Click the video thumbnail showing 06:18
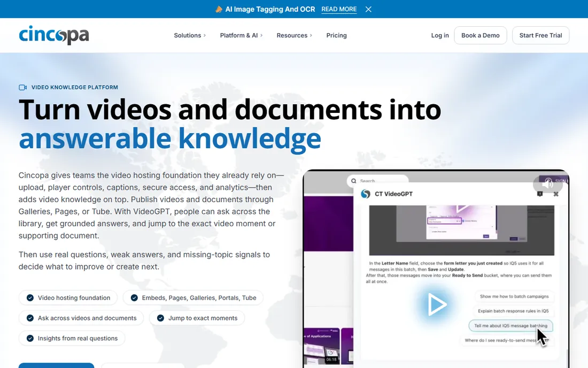The width and height of the screenshot is (588, 368). coord(321,346)
